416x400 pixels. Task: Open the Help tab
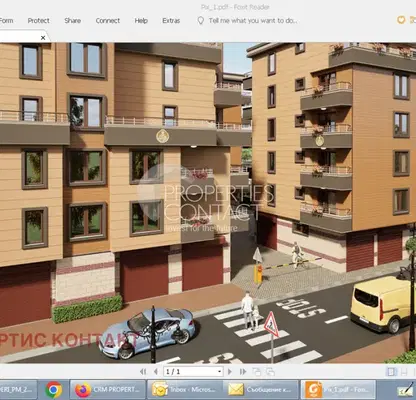point(141,21)
